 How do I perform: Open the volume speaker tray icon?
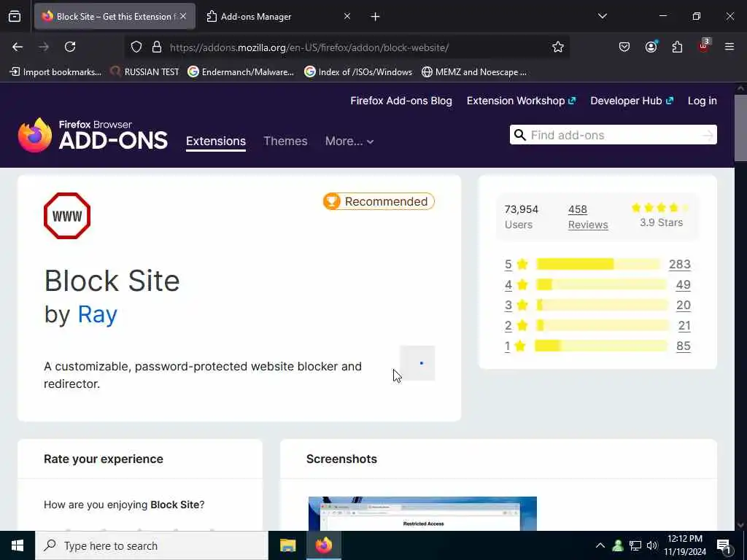pyautogui.click(x=652, y=545)
